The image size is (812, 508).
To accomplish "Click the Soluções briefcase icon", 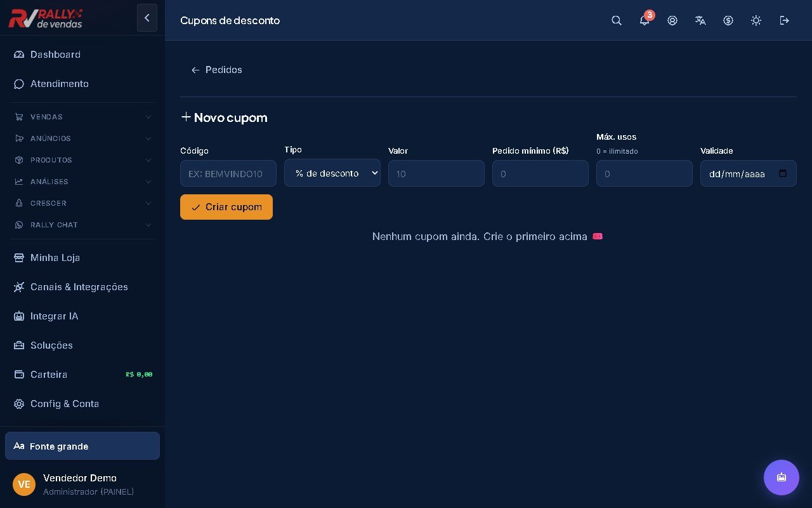I will click(19, 345).
